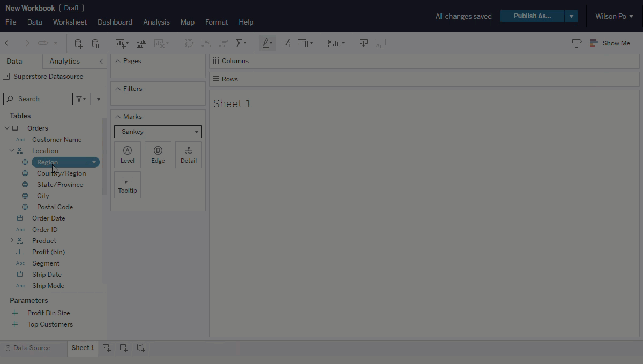The image size is (643, 364).
Task: Click the Pause Auto Updates toolbar icon
Action: pos(95,43)
